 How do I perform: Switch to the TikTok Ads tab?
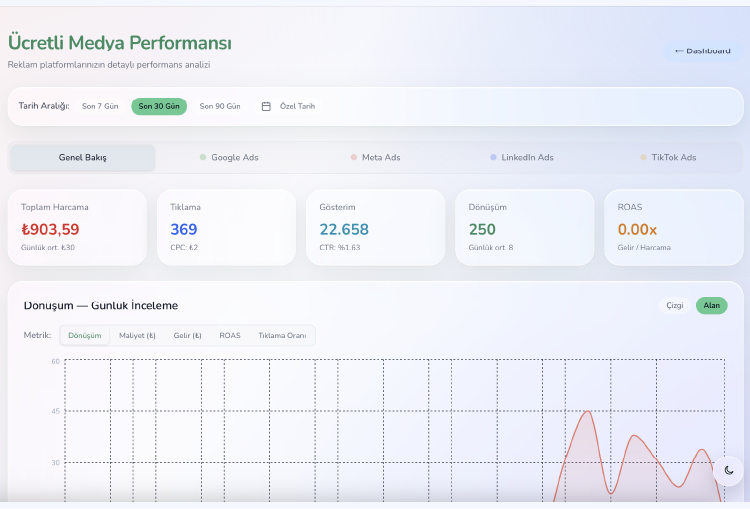coord(668,157)
